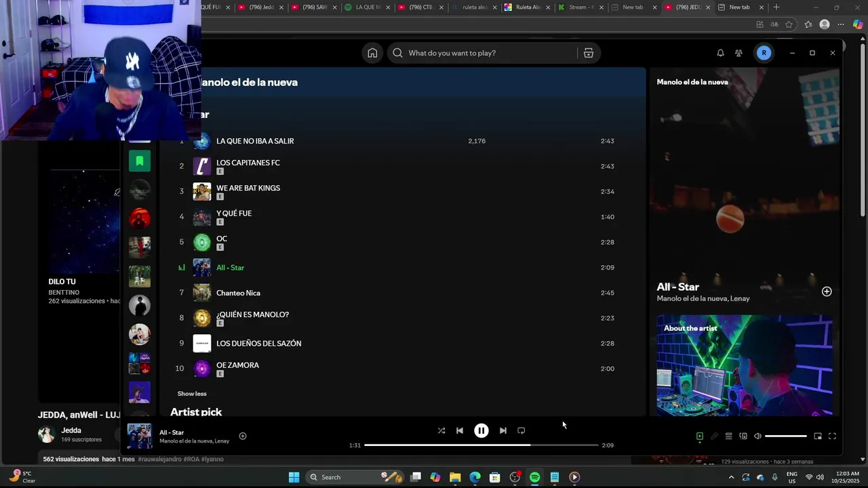Open the Copilot icon in browser toolbar

858,24
